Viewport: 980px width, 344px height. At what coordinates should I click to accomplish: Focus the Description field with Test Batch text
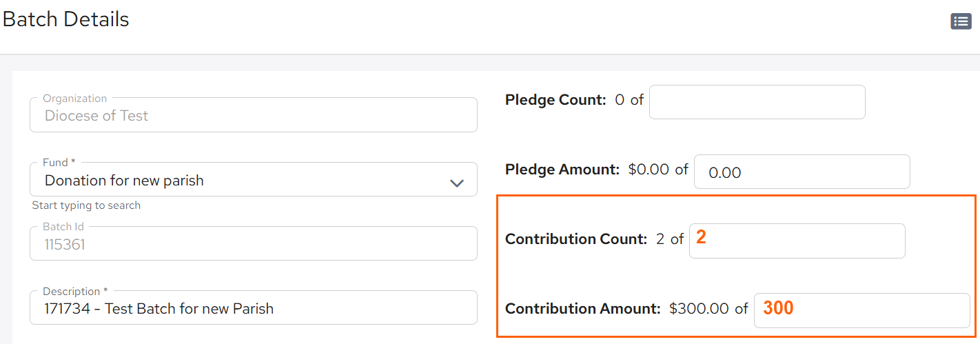tap(254, 307)
